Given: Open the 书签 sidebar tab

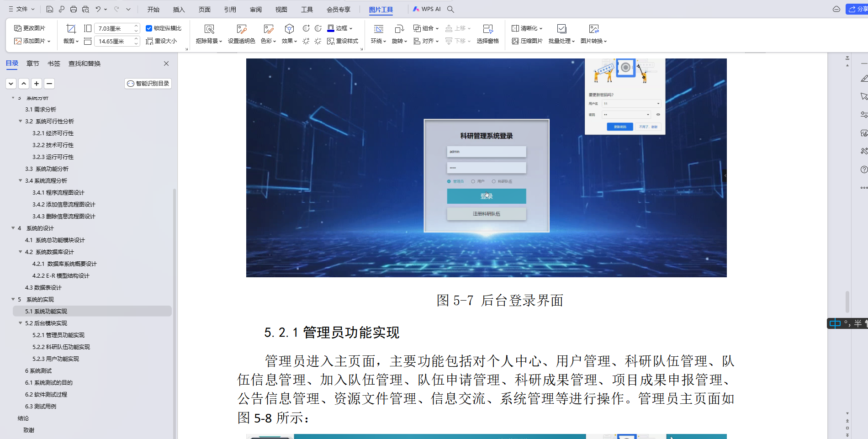Looking at the screenshot, I should [x=54, y=63].
